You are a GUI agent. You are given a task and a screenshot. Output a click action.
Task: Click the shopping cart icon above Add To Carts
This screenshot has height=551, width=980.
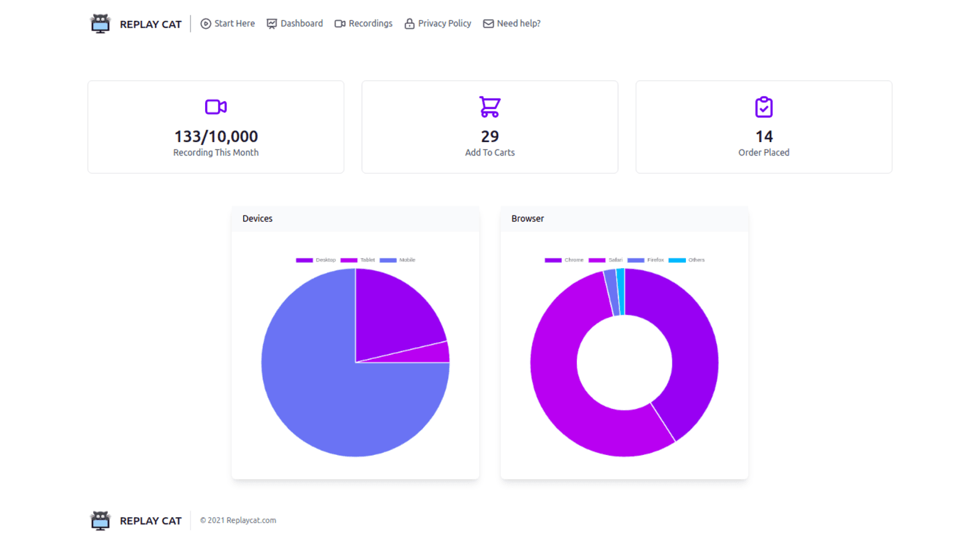pyautogui.click(x=489, y=106)
